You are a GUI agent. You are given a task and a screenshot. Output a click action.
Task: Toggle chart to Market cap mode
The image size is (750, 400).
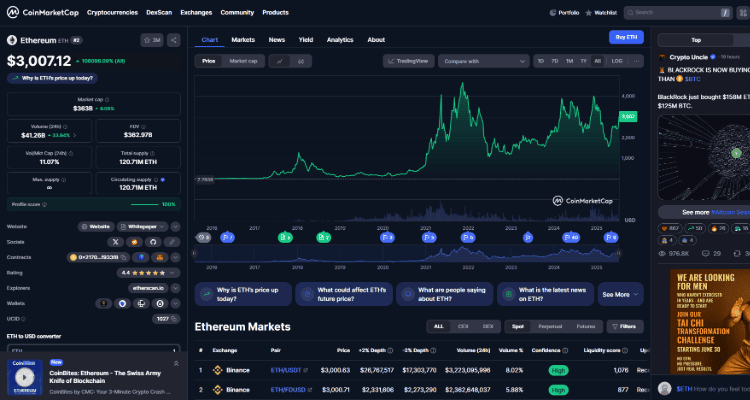click(x=243, y=61)
